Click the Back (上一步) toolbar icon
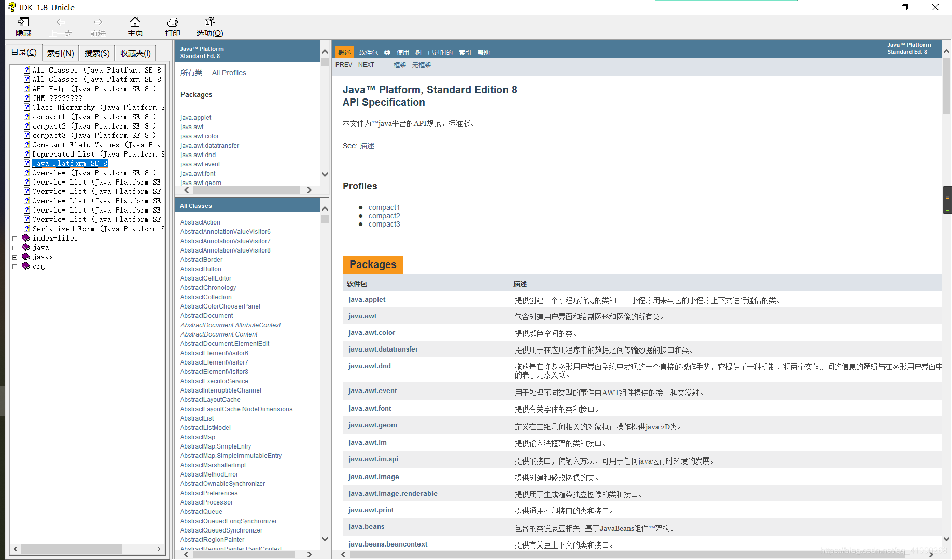Screen dimensions: 952x560 pyautogui.click(x=61, y=22)
